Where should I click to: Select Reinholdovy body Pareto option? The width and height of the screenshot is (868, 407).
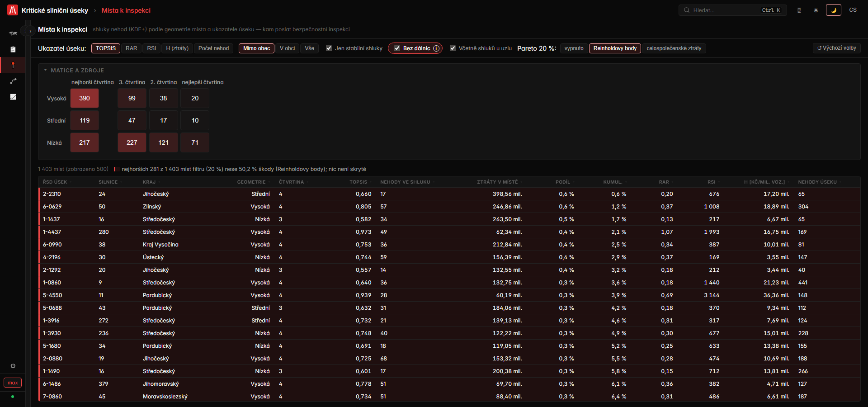pyautogui.click(x=615, y=48)
